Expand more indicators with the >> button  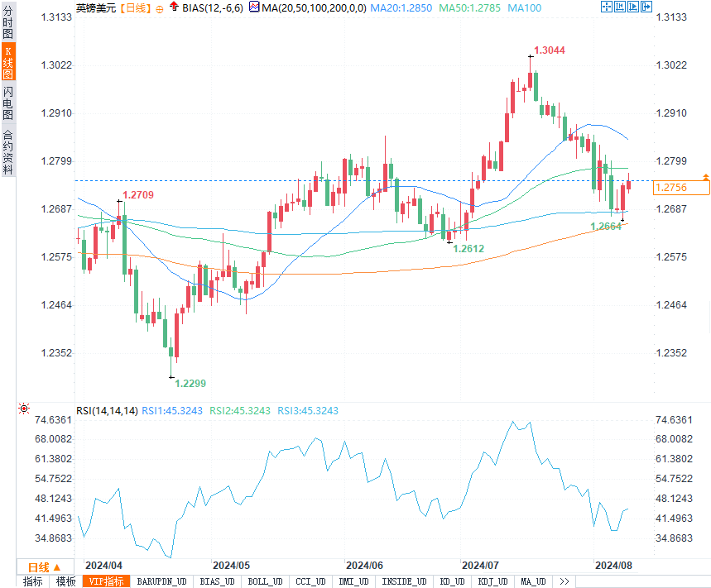point(564,581)
